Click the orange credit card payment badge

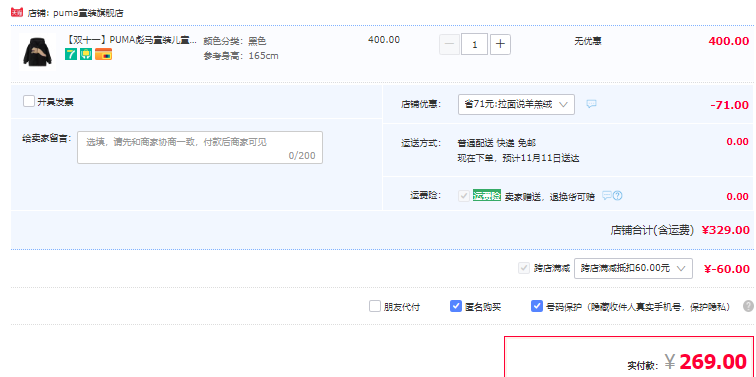(x=104, y=54)
